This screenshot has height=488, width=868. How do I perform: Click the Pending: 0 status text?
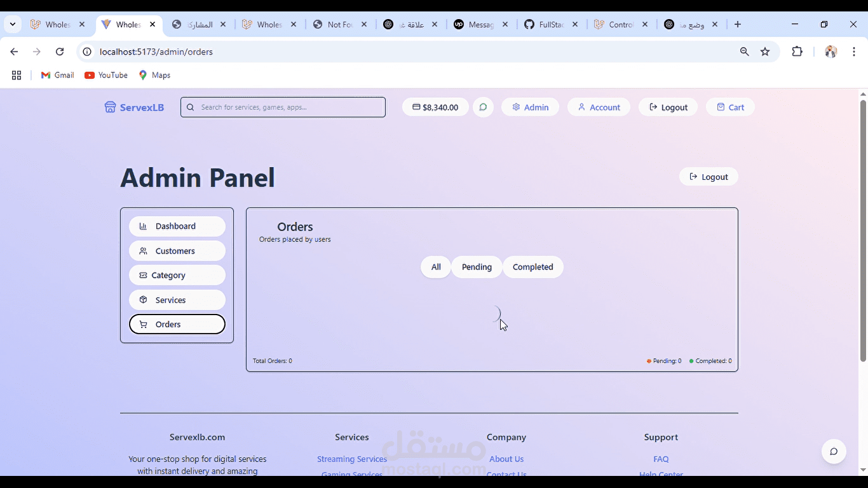tap(664, 361)
